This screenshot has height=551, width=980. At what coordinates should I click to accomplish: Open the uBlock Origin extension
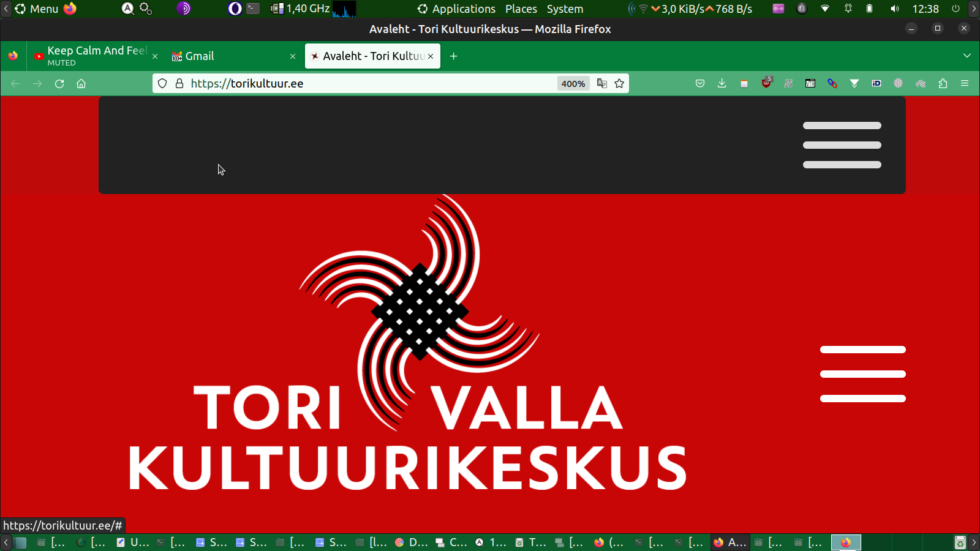coord(766,83)
